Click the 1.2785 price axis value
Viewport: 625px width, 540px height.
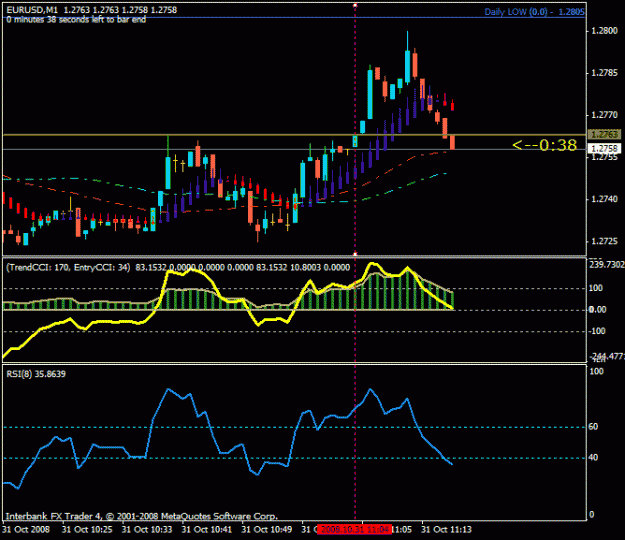pos(604,73)
